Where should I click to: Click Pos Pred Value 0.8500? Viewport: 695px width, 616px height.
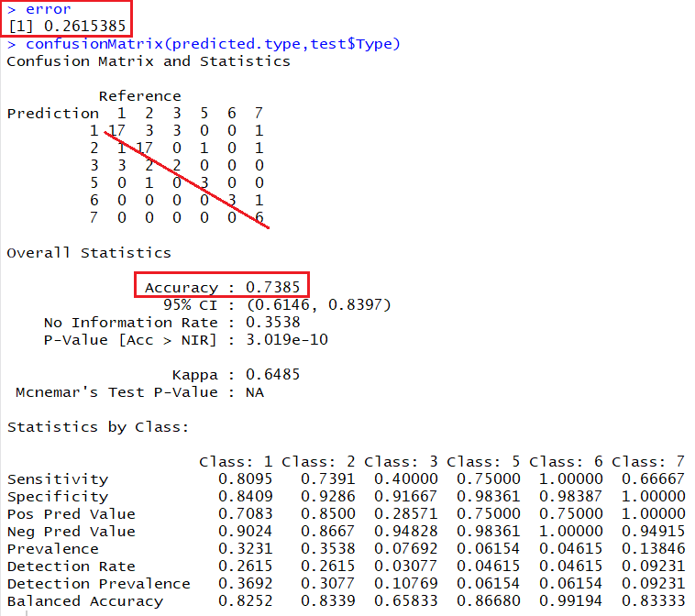click(328, 513)
